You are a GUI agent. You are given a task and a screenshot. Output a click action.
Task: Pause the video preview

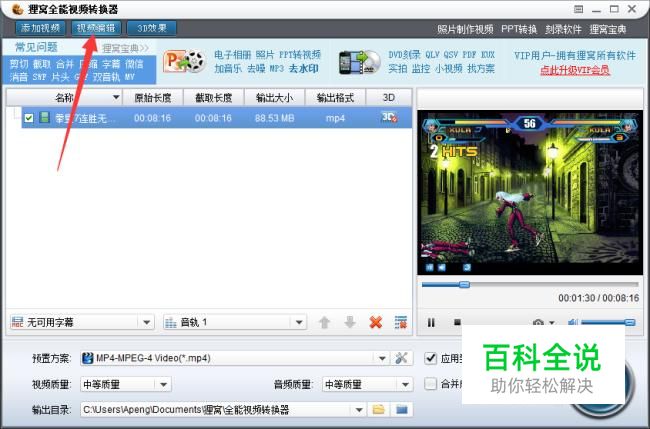(431, 322)
